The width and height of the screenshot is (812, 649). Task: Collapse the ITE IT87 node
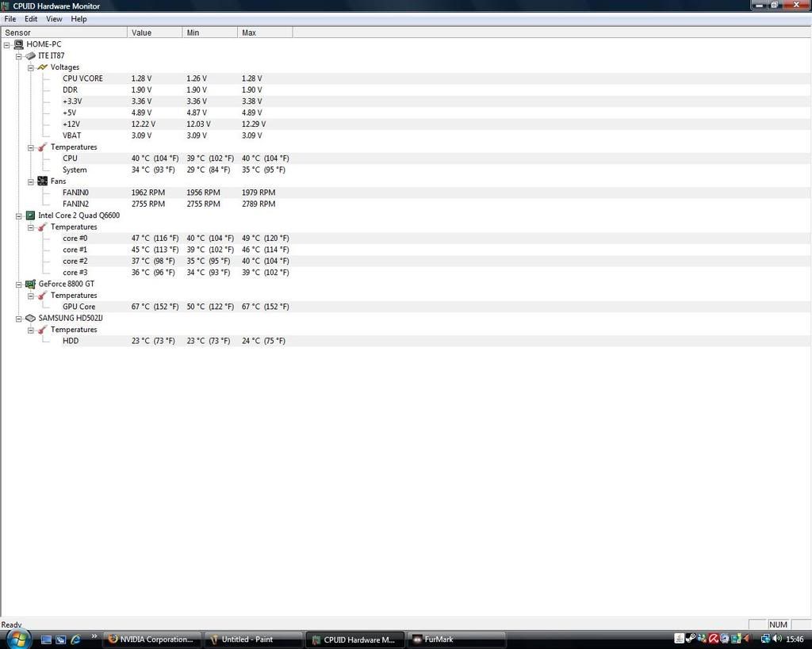point(19,56)
